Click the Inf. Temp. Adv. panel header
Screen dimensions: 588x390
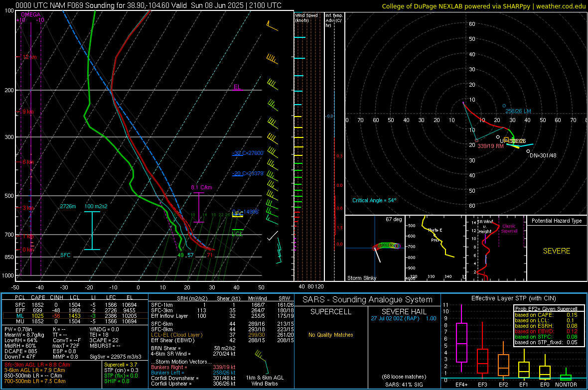tap(334, 20)
